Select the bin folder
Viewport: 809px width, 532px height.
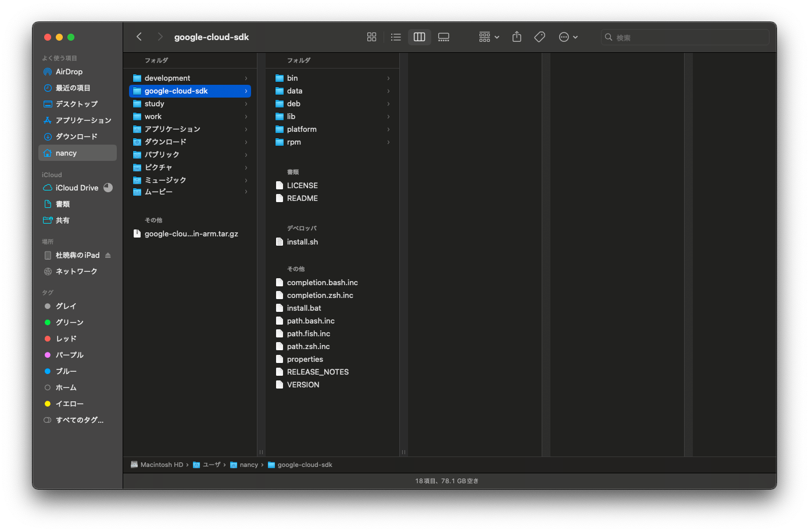[x=332, y=78]
